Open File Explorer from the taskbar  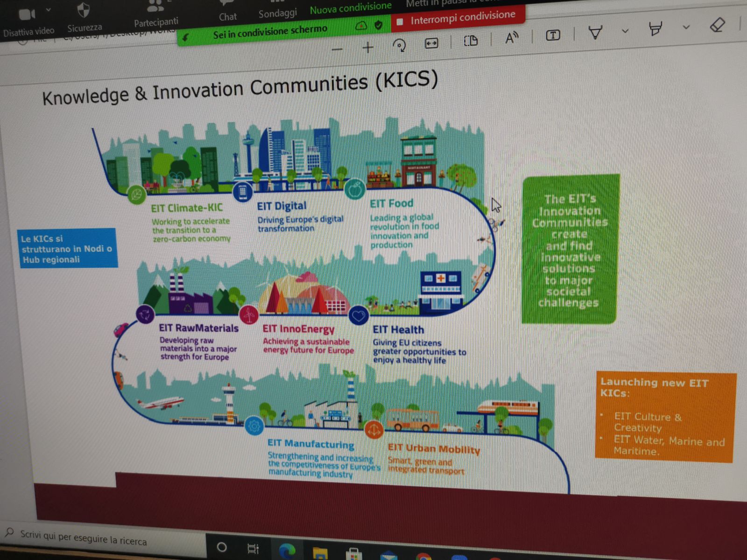point(320,553)
